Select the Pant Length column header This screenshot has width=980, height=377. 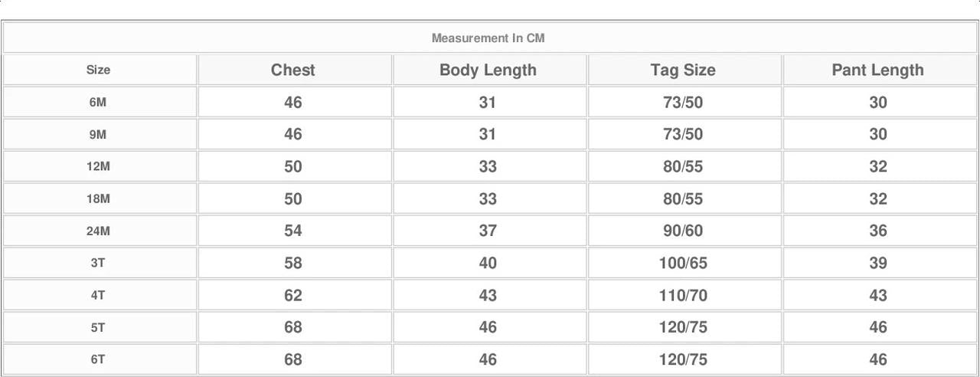coord(877,70)
